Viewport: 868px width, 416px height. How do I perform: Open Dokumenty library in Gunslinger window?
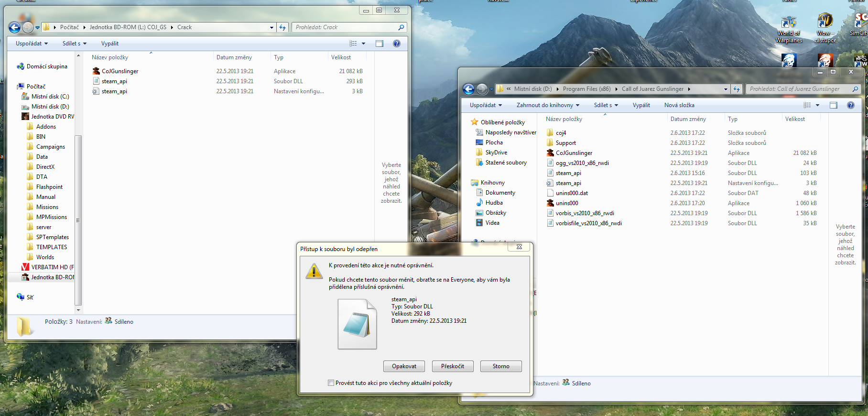coord(496,193)
